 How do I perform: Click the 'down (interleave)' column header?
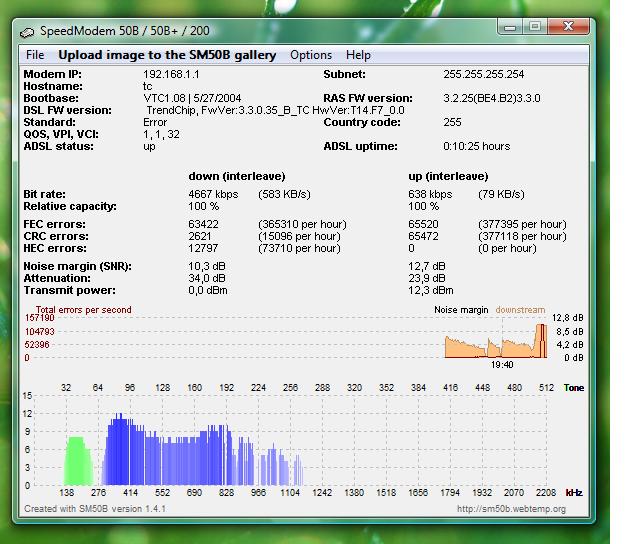237,176
